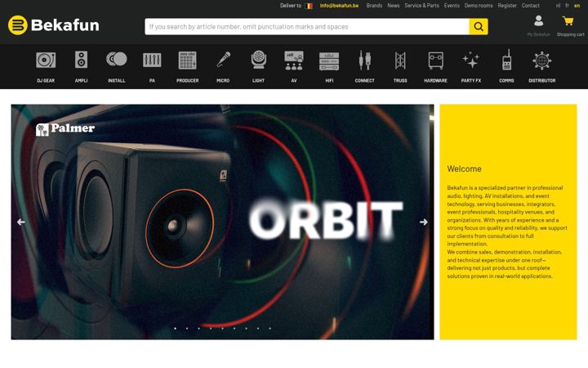Open Service & Parts menu item
Viewport: 588px width, 368px height.
(421, 6)
